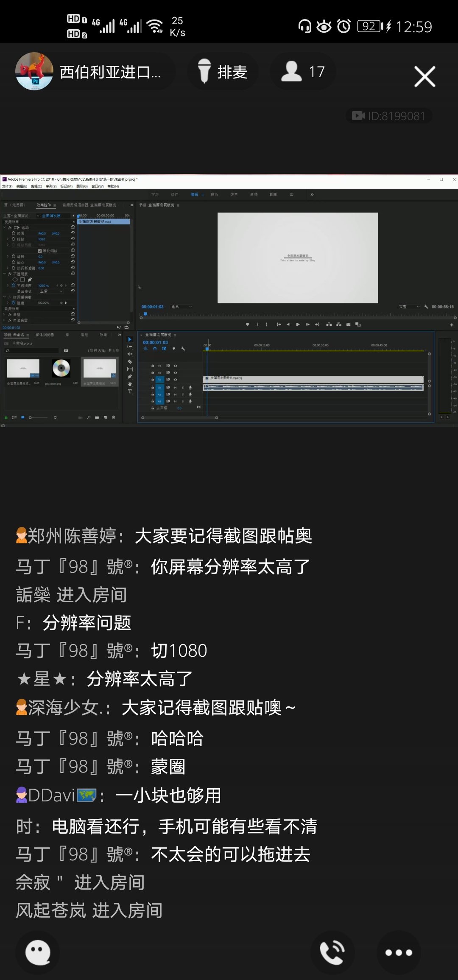Open timeline settings via the wrench icon
Viewport: 458px width, 980px height.
click(183, 349)
